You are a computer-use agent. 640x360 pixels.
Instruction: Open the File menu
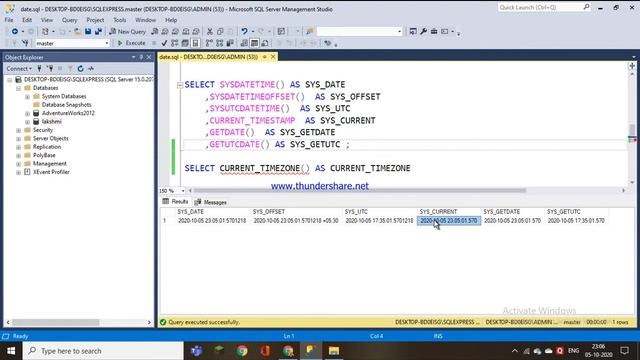coord(9,20)
